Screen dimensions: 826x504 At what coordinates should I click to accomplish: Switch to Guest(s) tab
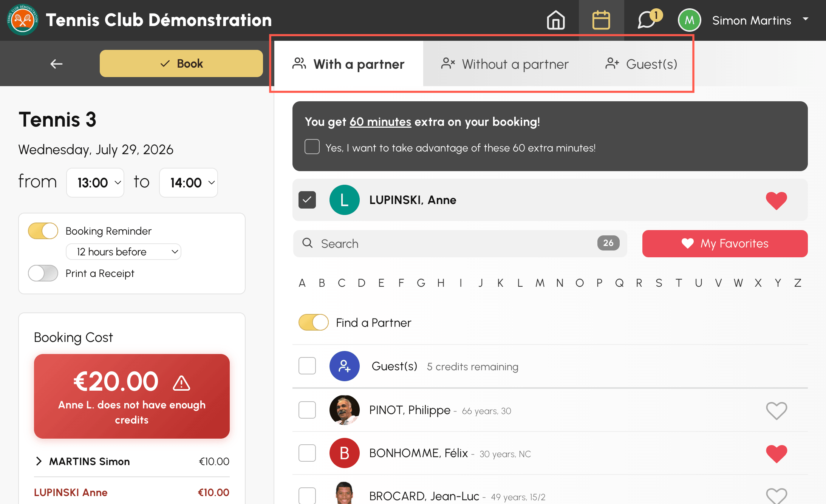641,64
